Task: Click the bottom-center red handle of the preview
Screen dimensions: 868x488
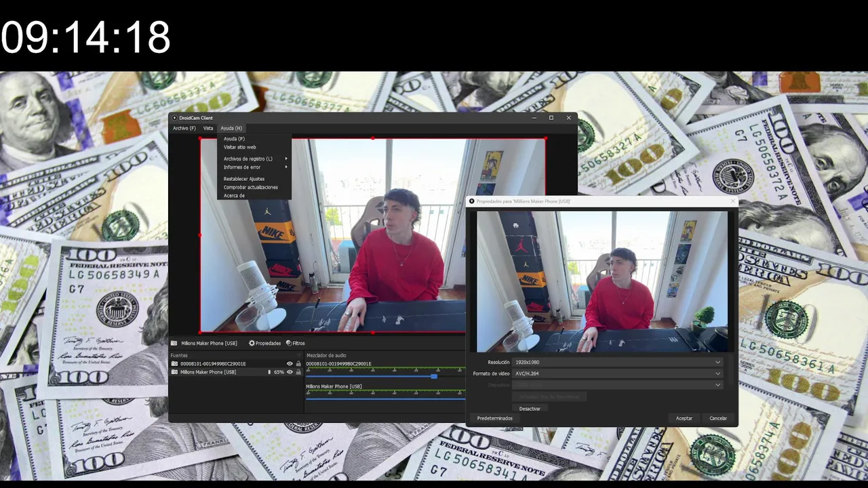Action: click(372, 332)
